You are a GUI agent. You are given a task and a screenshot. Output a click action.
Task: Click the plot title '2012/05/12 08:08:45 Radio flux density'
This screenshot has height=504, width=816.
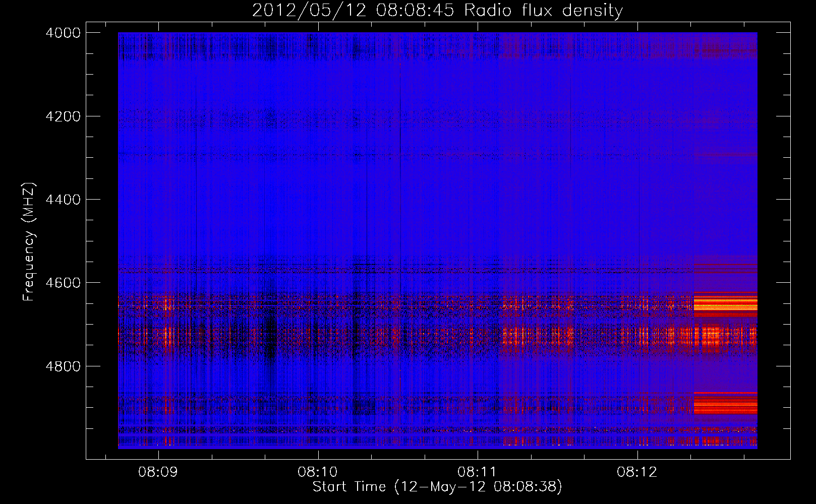437,10
